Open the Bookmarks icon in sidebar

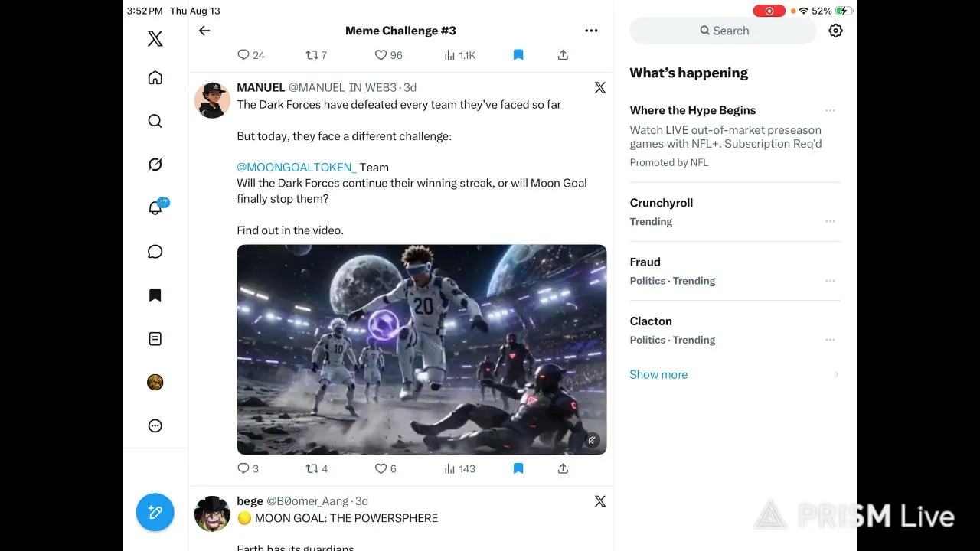click(155, 295)
